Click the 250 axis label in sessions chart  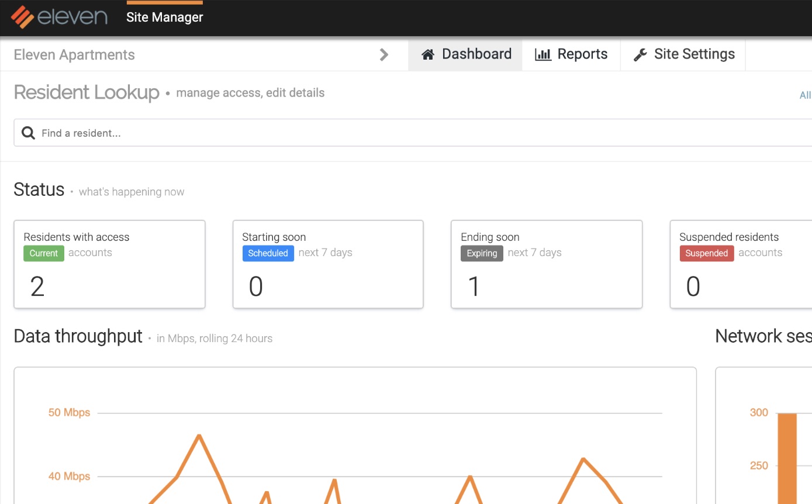[759, 465]
